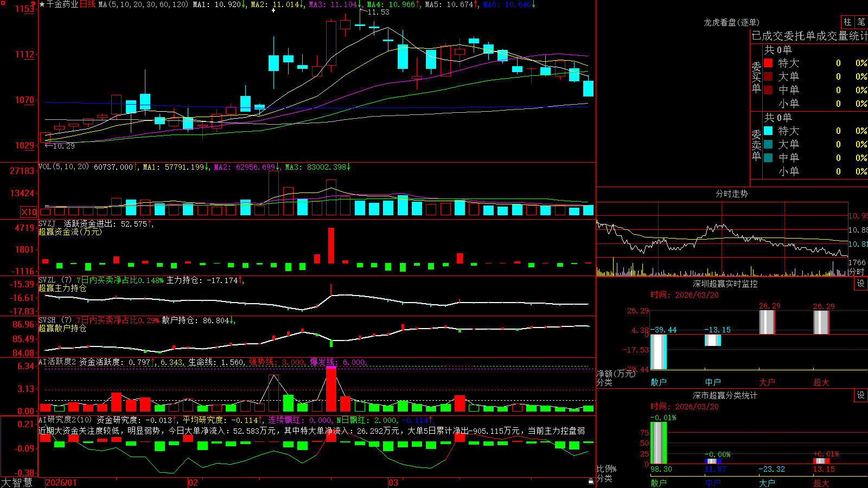Click the 大智慧 logo in bottom-left corner

click(17, 483)
